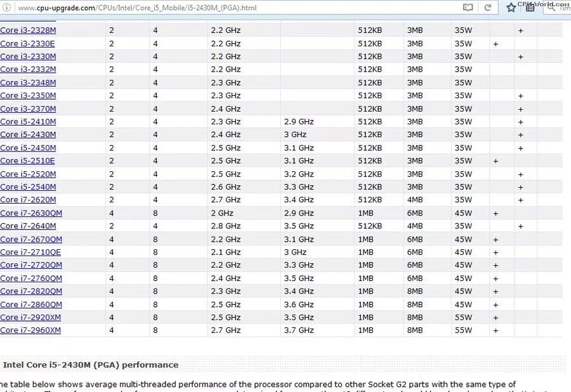Select '4MB' cache in the i7-2620M row
This screenshot has height=392, width=571.
tap(415, 199)
